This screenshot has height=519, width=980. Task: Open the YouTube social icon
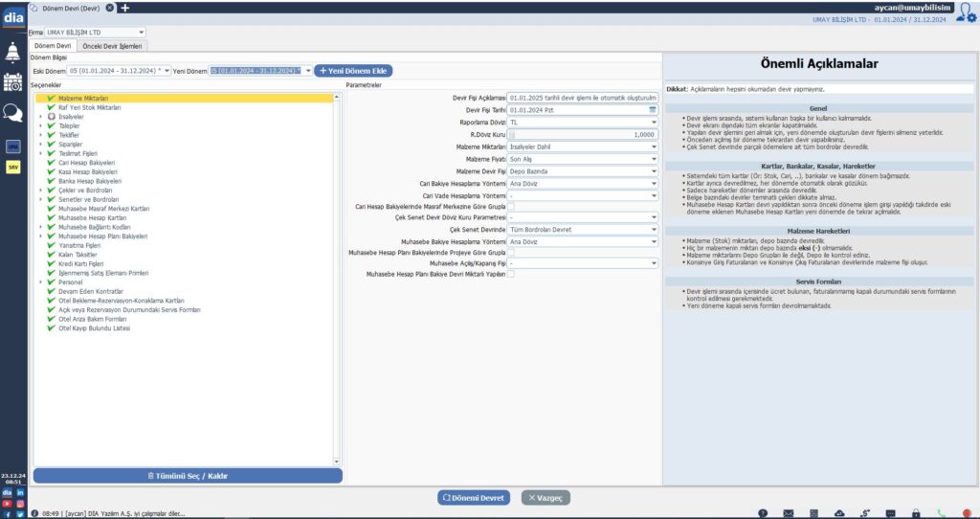pos(7,504)
